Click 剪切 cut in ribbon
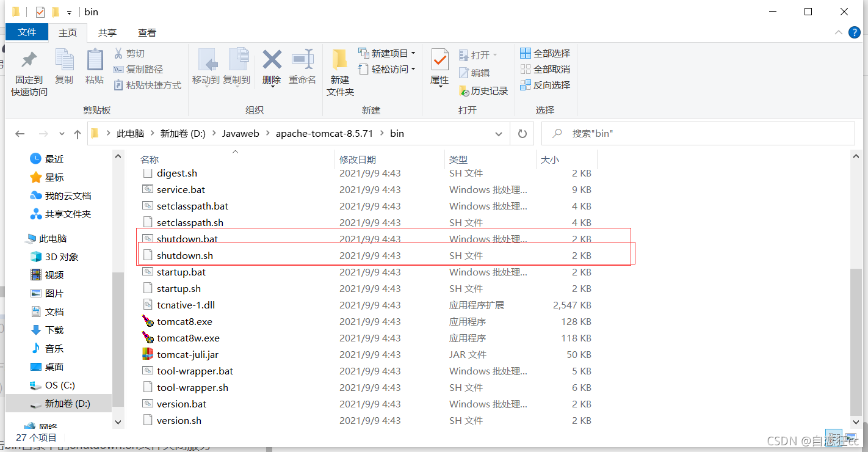The image size is (868, 452). pyautogui.click(x=129, y=54)
